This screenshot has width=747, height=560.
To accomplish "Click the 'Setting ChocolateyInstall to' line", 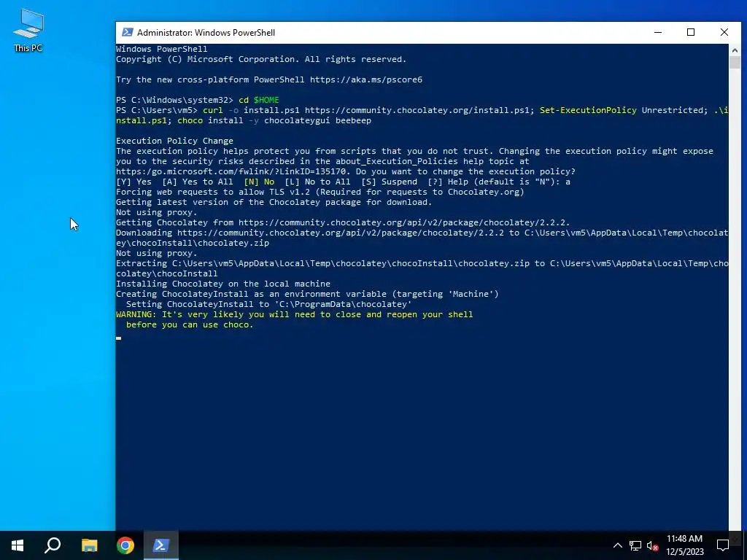I will (268, 304).
